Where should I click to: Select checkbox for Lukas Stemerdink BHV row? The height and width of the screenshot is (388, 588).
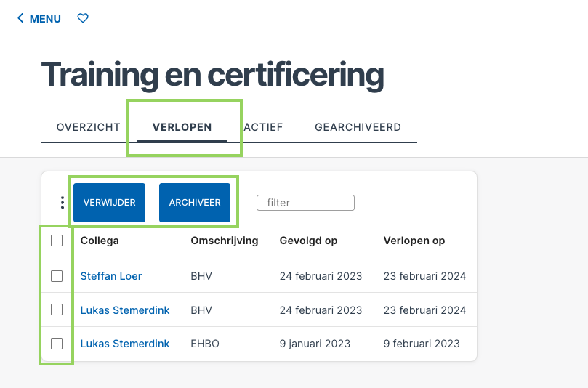pos(57,310)
